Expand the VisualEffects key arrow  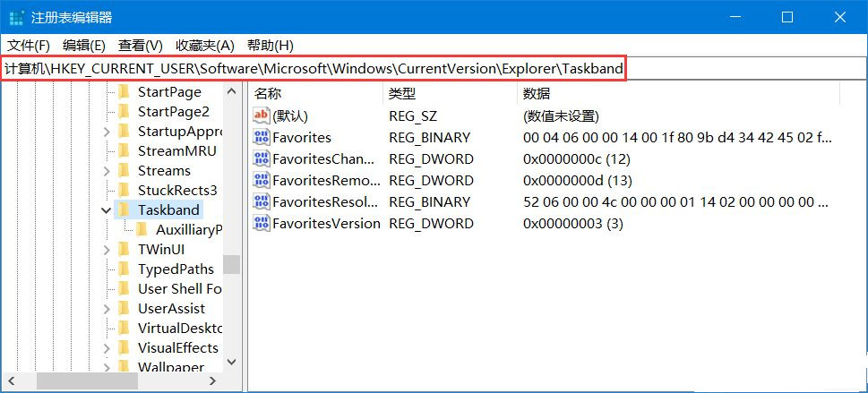click(x=107, y=347)
